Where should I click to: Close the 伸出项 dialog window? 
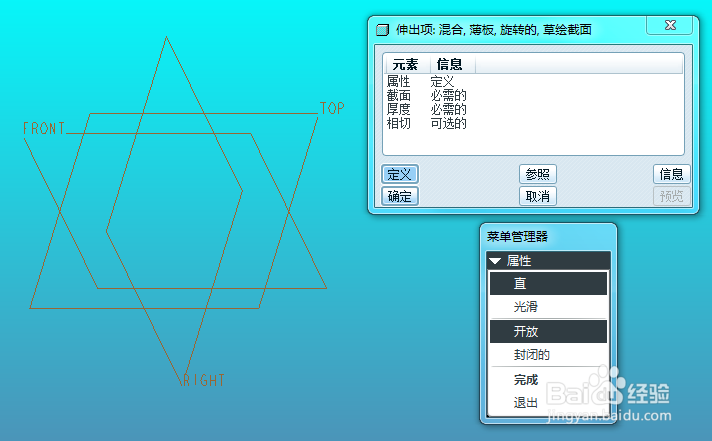(x=670, y=25)
